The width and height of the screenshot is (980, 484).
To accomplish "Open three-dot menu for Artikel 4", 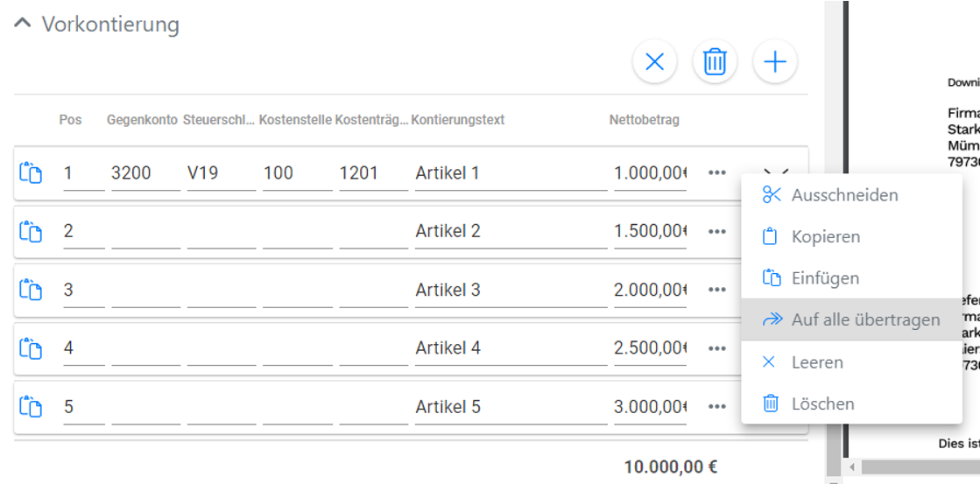I will tap(717, 348).
